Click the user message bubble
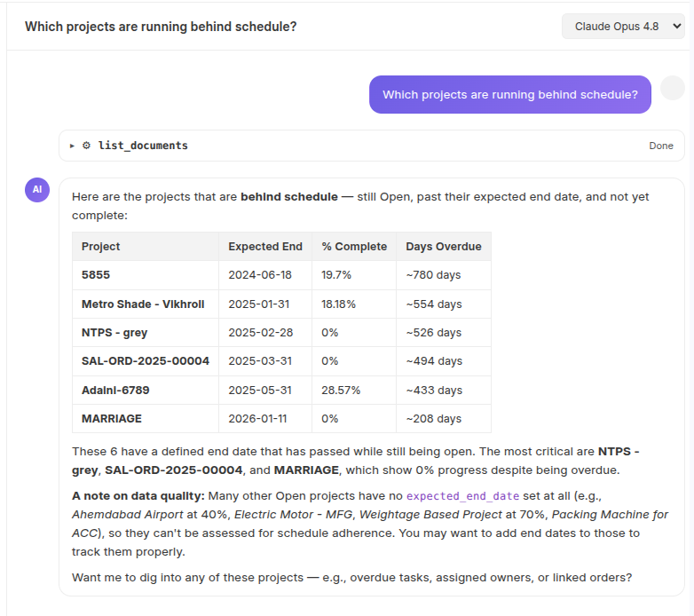Screen dimensions: 694x616 510,95
